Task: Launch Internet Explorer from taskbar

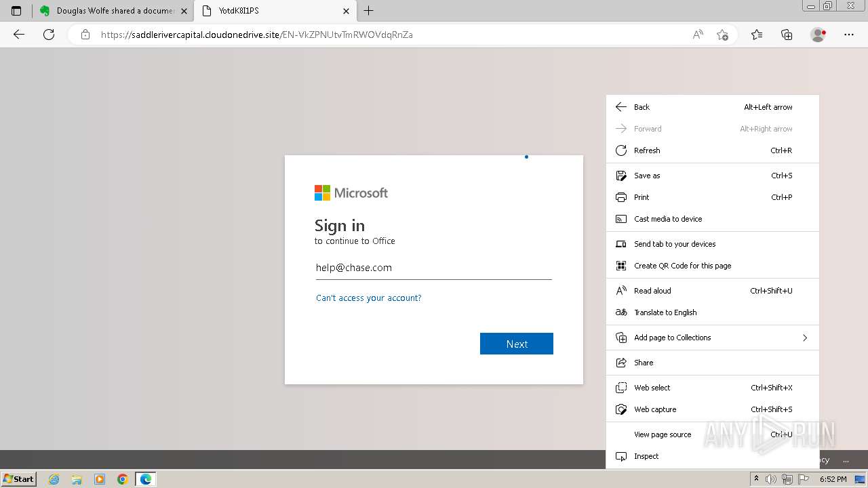Action: [x=54, y=479]
